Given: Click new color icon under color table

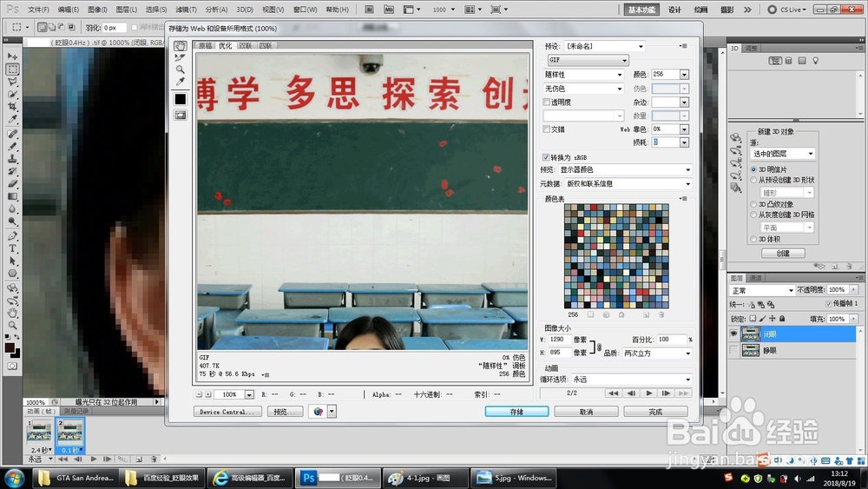Looking at the screenshot, I should tap(646, 314).
